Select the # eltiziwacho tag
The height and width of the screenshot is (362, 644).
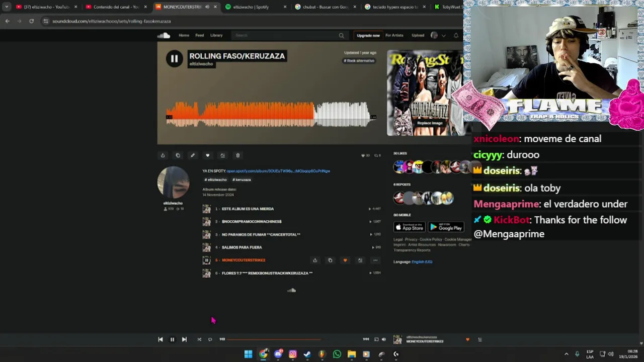tap(215, 179)
